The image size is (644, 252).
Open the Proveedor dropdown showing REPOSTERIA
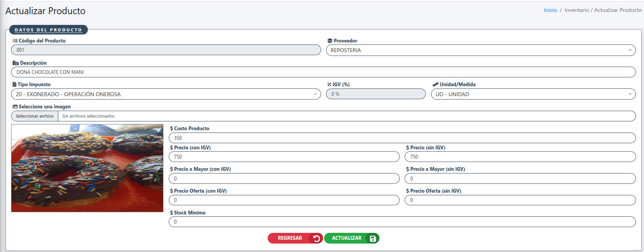click(x=481, y=50)
